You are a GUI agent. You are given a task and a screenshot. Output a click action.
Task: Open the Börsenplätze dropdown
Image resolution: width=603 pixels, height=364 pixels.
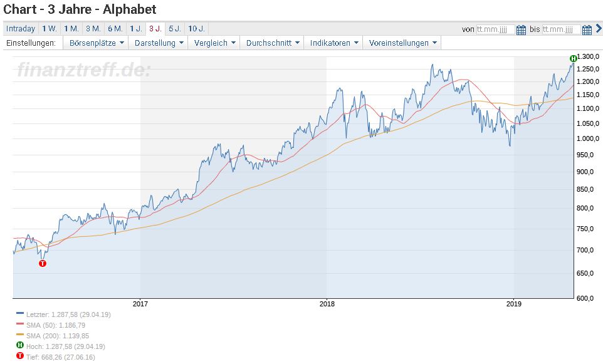click(x=96, y=43)
